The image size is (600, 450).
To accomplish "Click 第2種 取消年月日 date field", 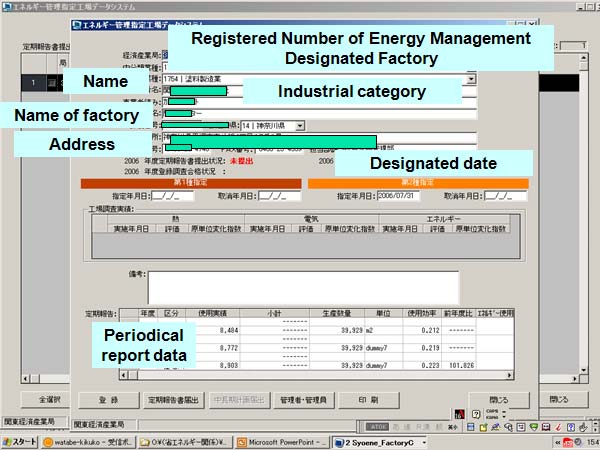I will (x=505, y=196).
